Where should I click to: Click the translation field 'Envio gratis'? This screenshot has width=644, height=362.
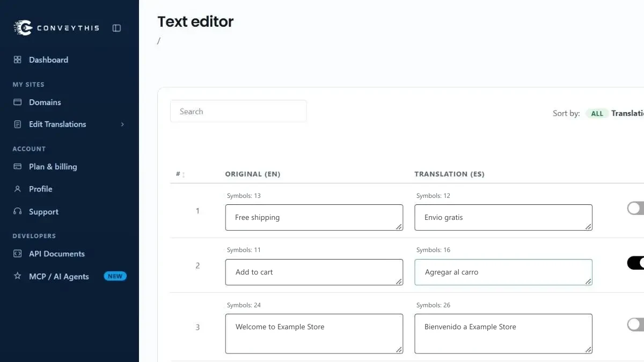pos(503,217)
